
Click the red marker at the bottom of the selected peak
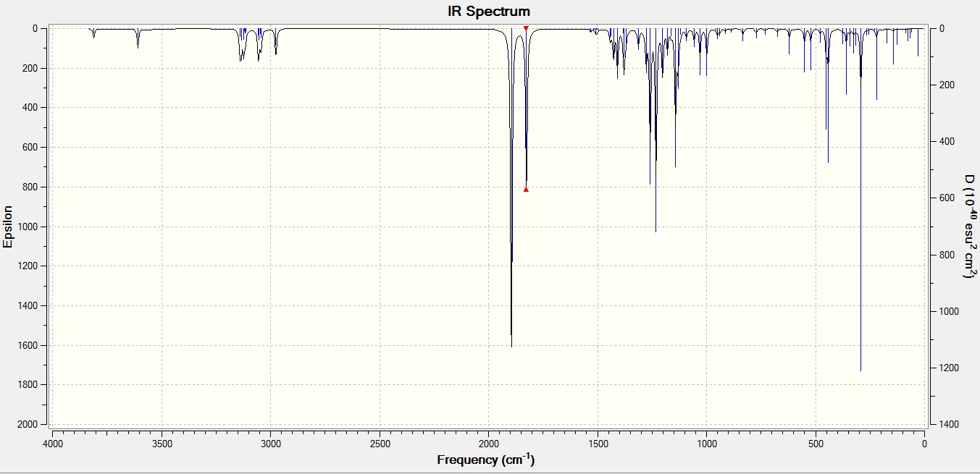pyautogui.click(x=526, y=190)
